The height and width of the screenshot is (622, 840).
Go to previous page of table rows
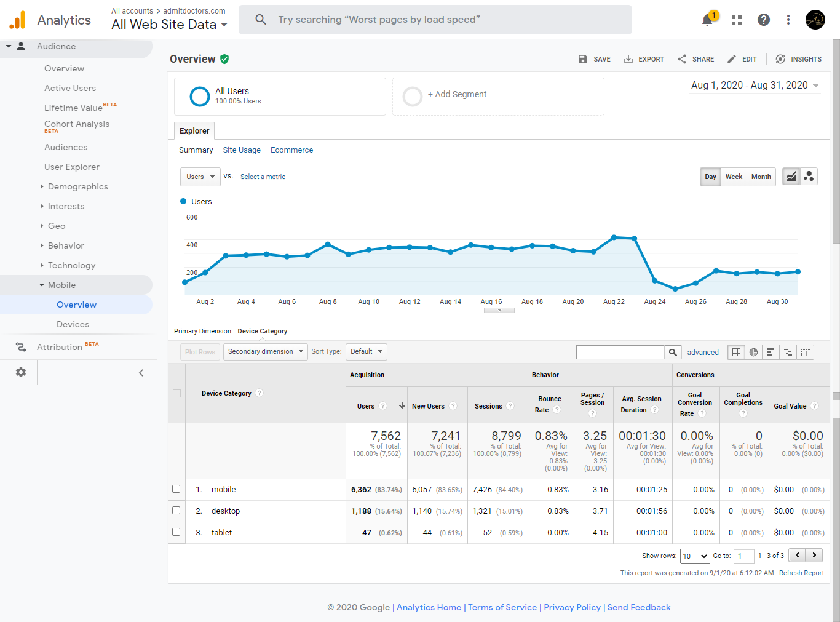797,555
